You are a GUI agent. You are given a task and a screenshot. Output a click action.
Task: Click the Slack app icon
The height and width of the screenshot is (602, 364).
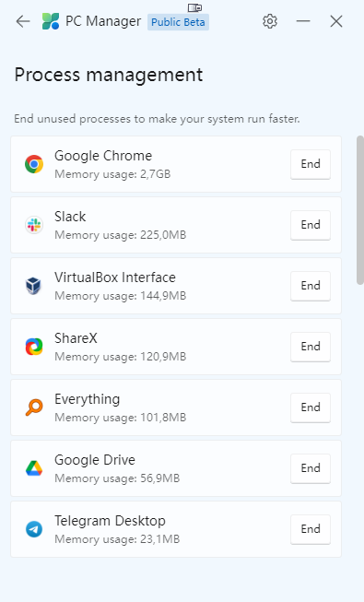(x=34, y=225)
